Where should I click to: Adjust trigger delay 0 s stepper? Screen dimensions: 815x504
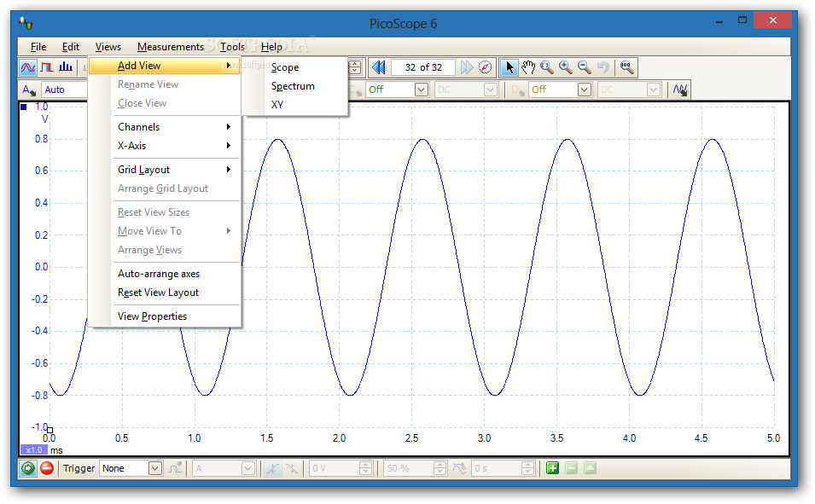(x=527, y=469)
